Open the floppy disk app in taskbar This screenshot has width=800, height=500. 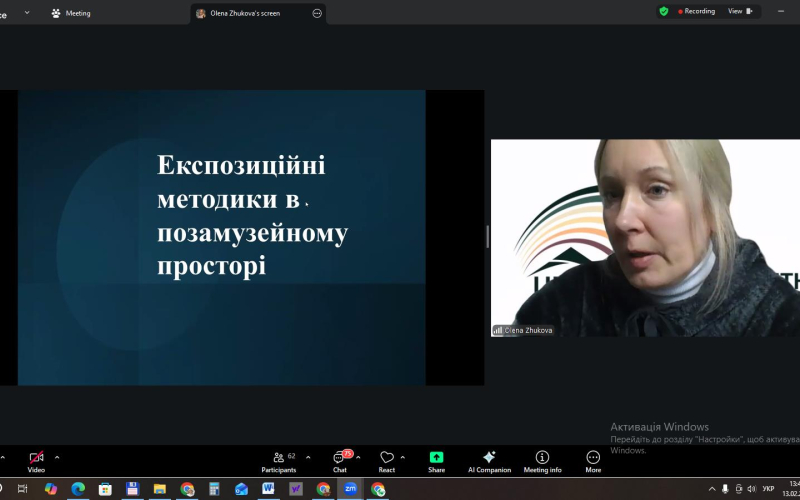click(132, 489)
